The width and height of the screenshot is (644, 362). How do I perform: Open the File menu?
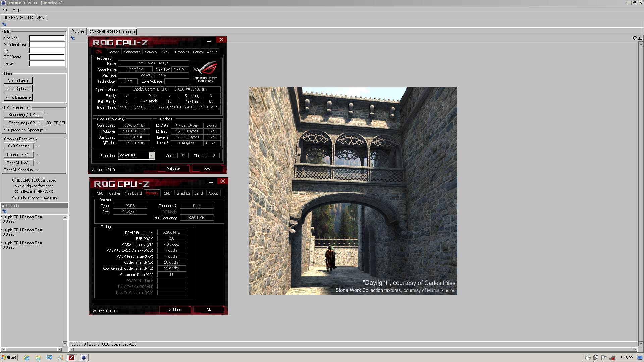[5, 10]
